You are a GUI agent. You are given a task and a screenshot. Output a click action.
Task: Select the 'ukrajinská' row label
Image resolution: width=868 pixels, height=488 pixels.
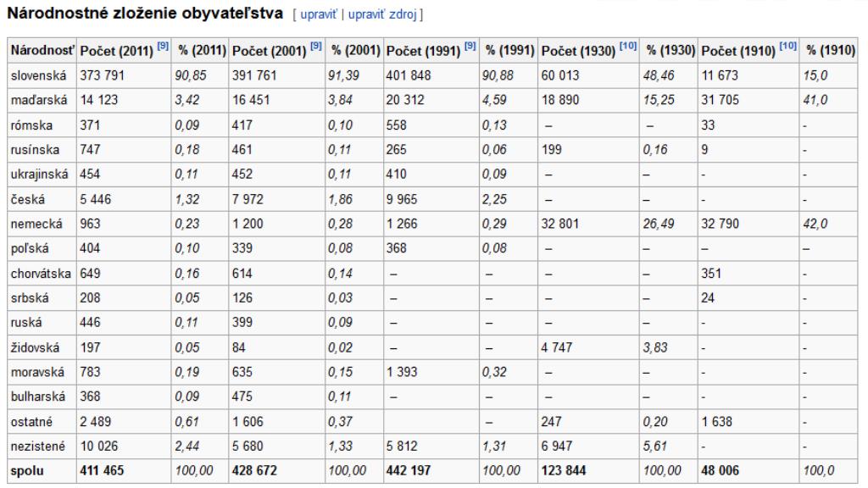pyautogui.click(x=39, y=175)
